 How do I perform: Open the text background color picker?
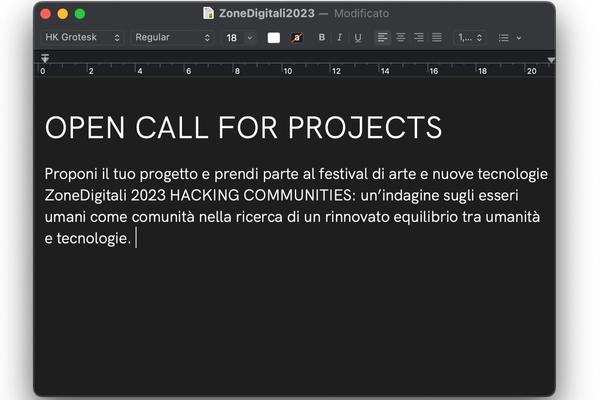[x=297, y=38]
